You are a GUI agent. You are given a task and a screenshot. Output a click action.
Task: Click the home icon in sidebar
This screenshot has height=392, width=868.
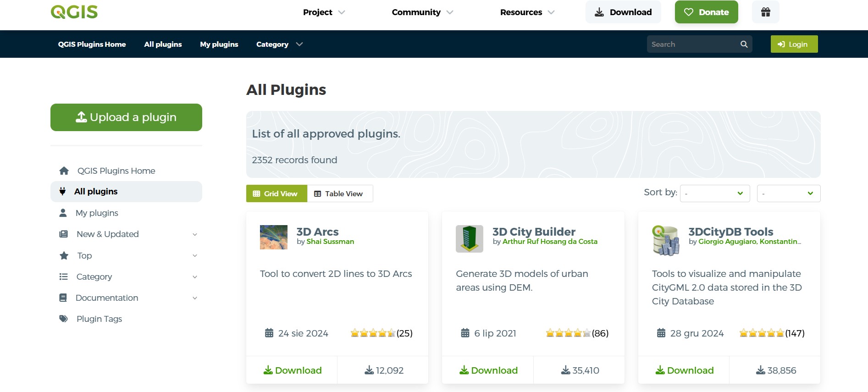[x=64, y=171]
